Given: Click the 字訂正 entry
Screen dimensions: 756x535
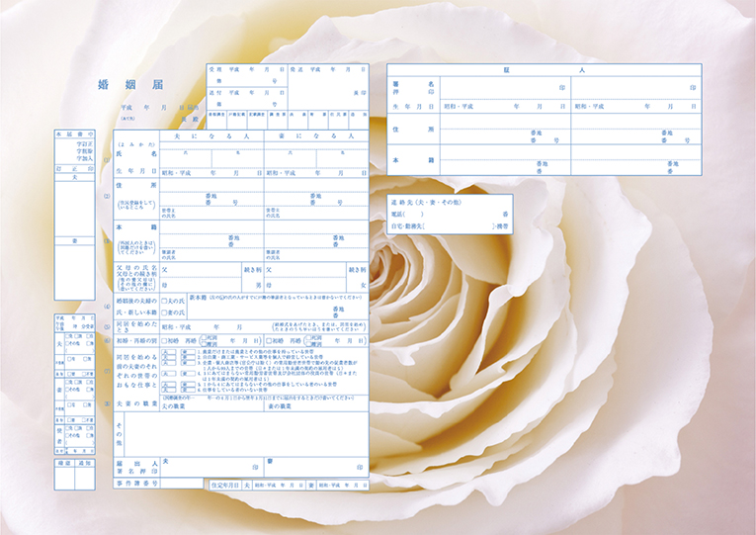Looking at the screenshot, I should coord(85,144).
